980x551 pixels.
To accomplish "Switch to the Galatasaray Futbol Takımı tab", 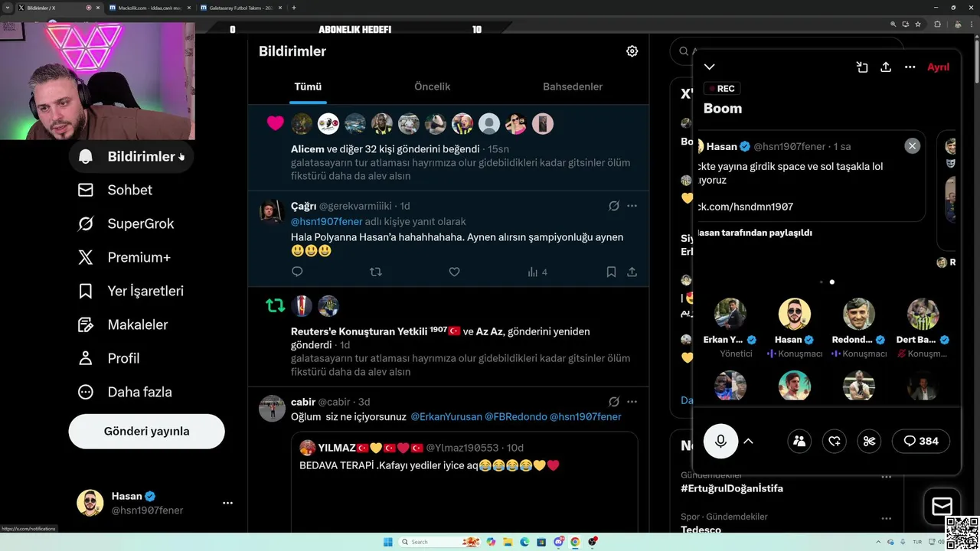I will pos(241,8).
